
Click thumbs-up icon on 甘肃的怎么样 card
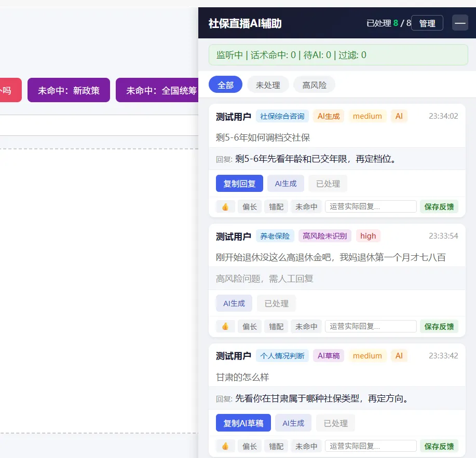(x=225, y=447)
